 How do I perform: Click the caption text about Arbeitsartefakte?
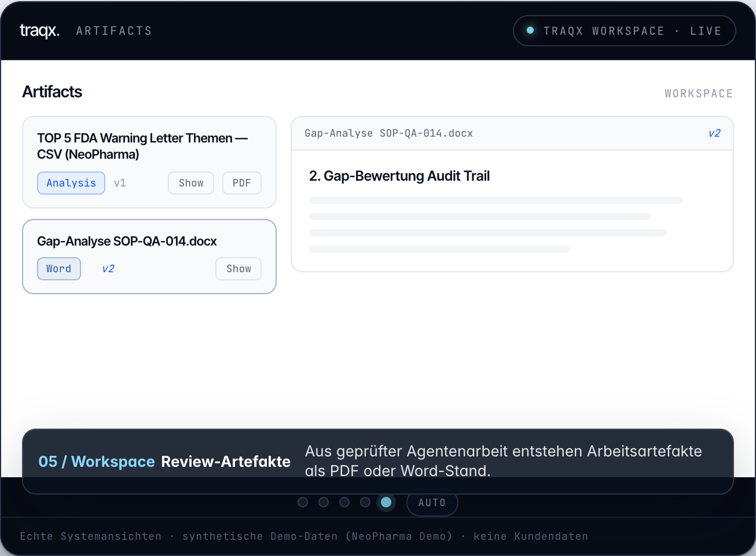pyautogui.click(x=504, y=461)
